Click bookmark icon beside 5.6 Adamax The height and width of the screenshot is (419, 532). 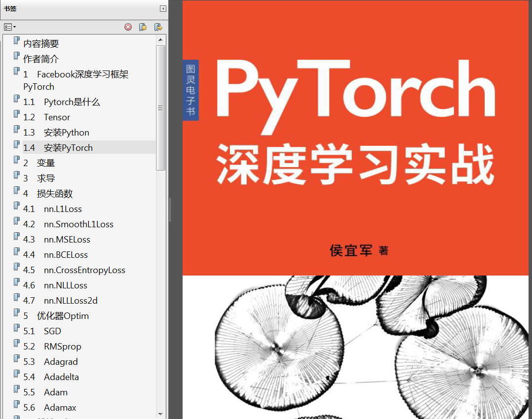(17, 404)
